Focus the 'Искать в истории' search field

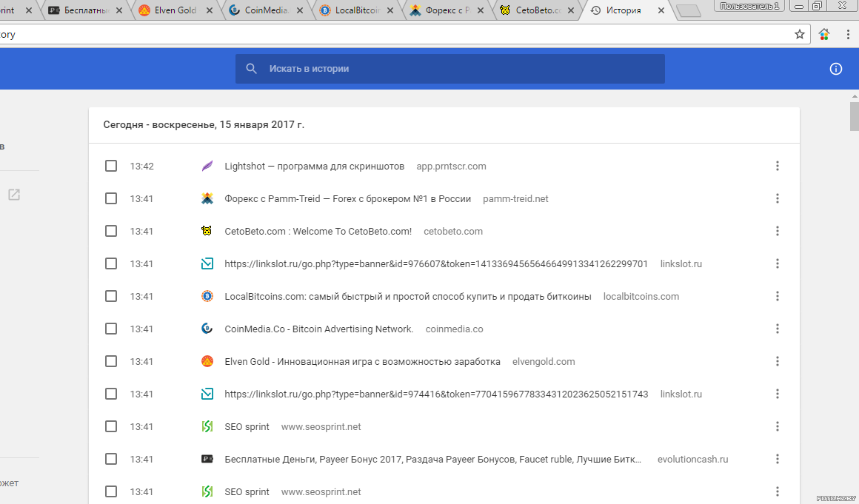[449, 68]
